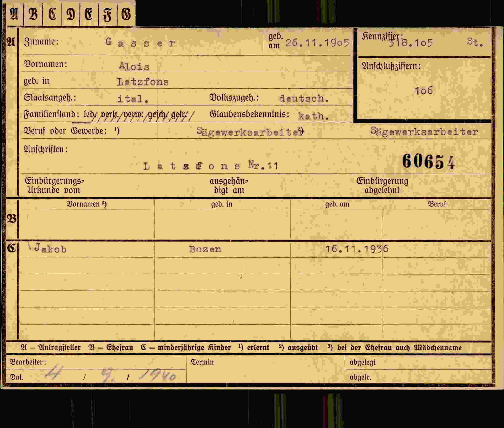Click the child's name 'Jakob'
Viewport: 504px width, 428px height.
coord(50,248)
